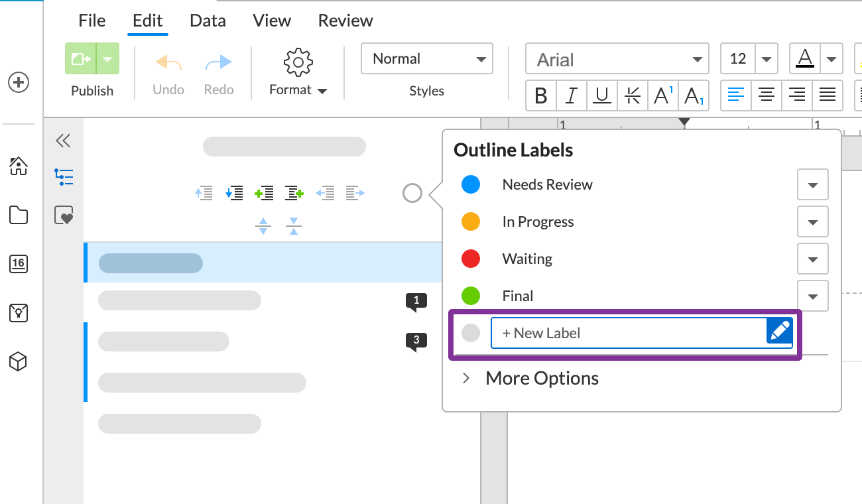Viewport: 862px width, 504px height.
Task: Open the dropdown beside Needs Review label
Action: click(812, 184)
